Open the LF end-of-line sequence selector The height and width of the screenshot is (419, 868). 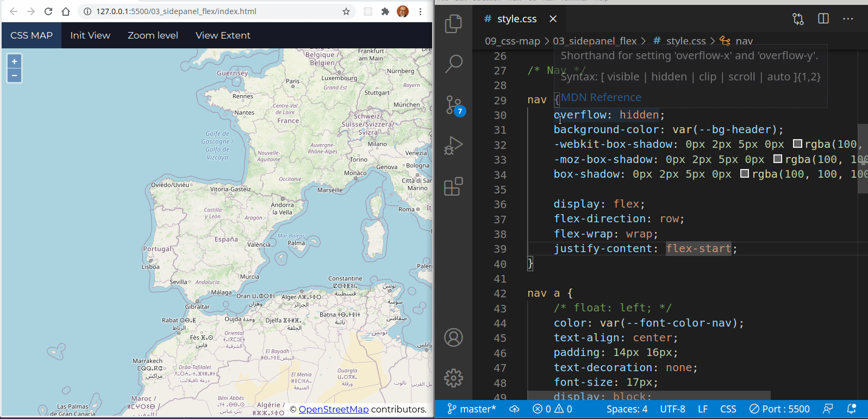[702, 409]
